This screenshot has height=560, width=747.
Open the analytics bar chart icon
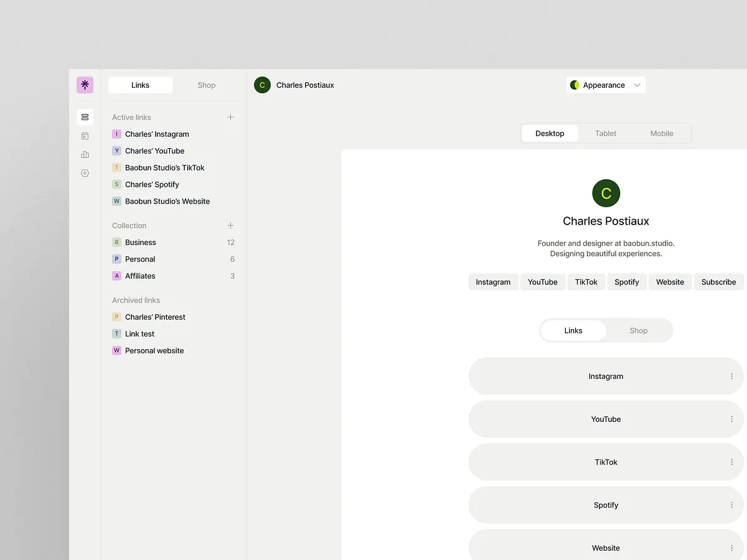click(85, 154)
